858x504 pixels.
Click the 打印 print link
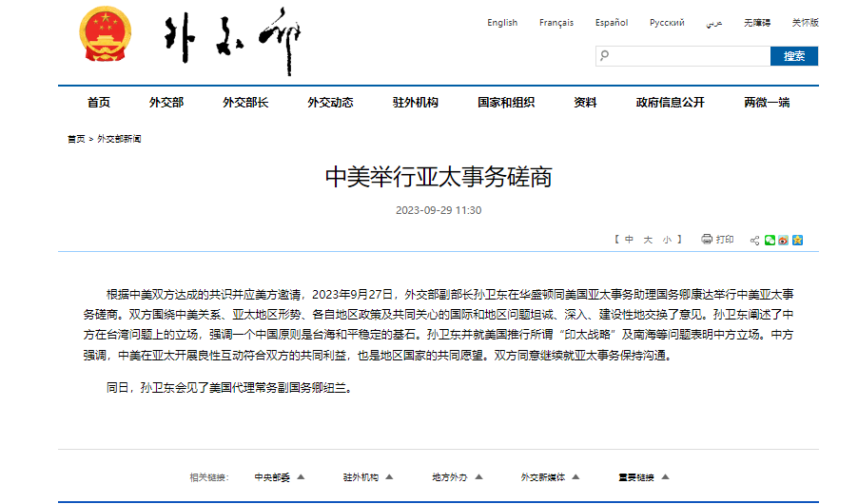[x=725, y=240]
